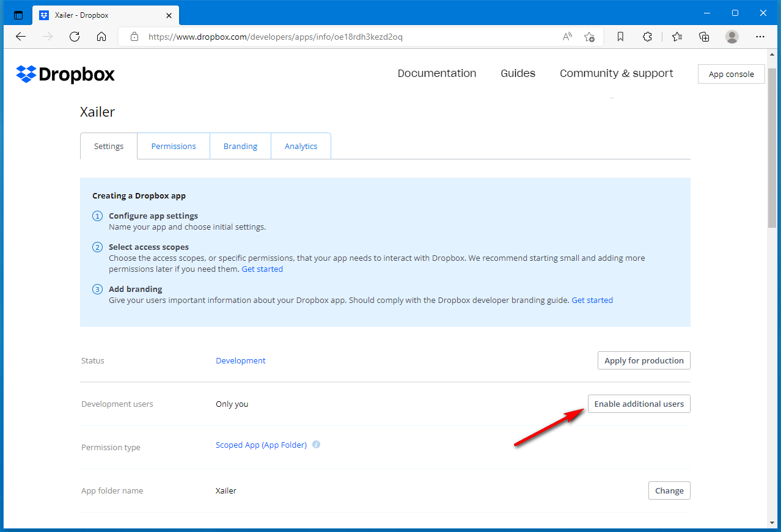
Task: Open Guides in top navigation
Action: [x=518, y=73]
